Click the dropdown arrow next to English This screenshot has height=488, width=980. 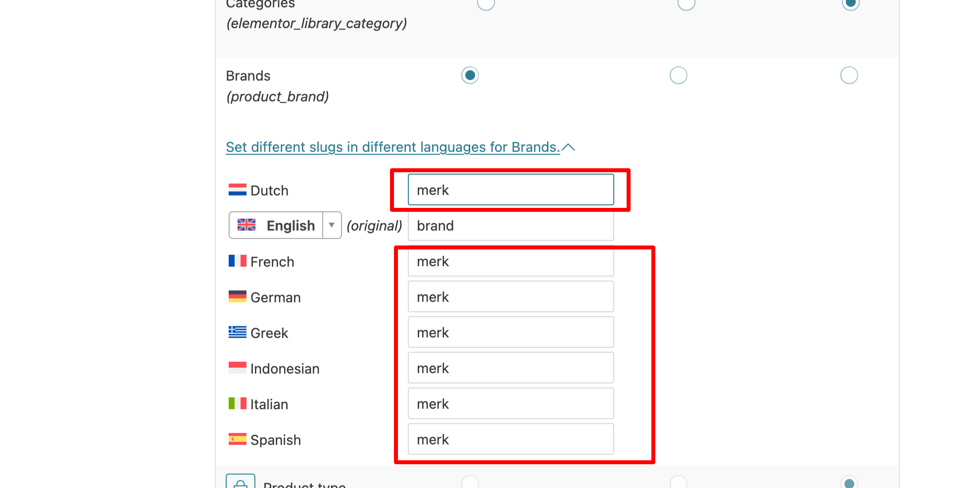tap(332, 225)
